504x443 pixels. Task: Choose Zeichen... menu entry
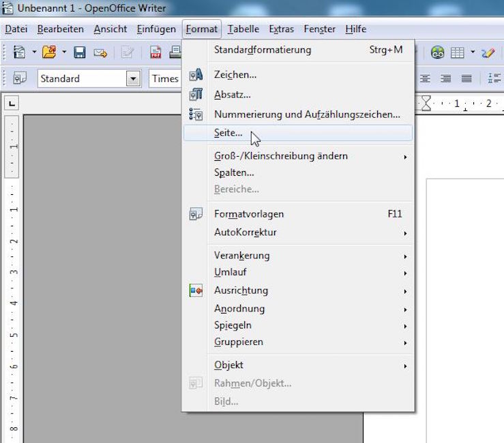(x=298, y=75)
